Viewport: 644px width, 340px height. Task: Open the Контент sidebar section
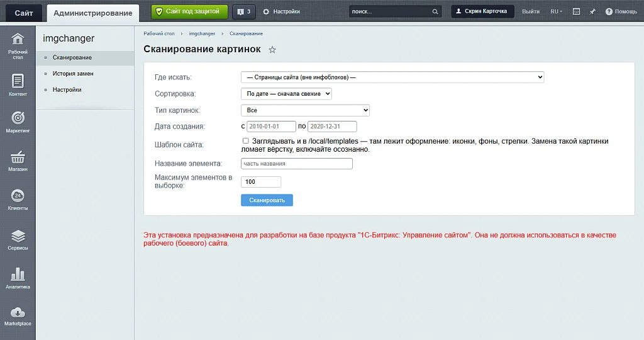[18, 85]
